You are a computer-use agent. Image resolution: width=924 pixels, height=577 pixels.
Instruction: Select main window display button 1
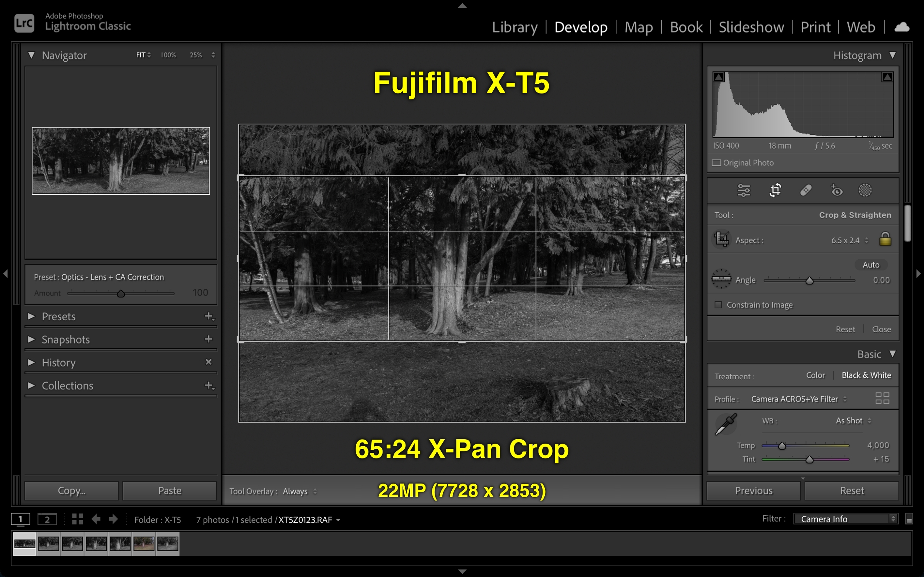tap(20, 519)
